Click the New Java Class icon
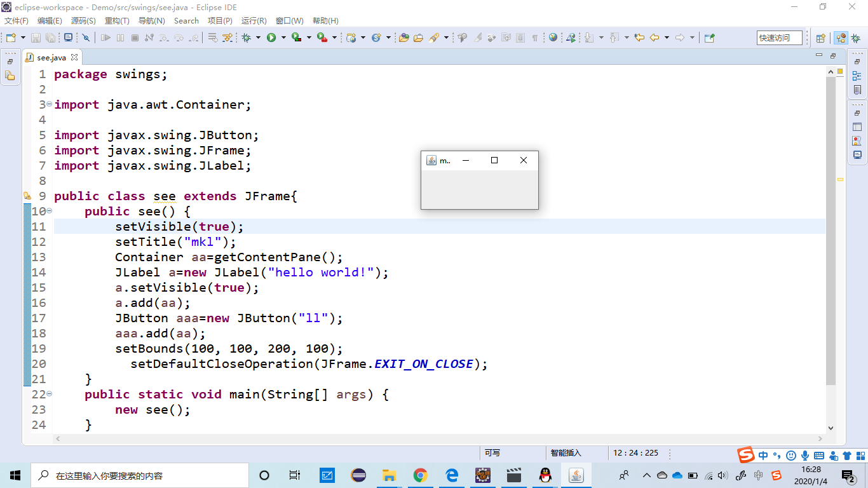This screenshot has width=868, height=488. point(376,37)
